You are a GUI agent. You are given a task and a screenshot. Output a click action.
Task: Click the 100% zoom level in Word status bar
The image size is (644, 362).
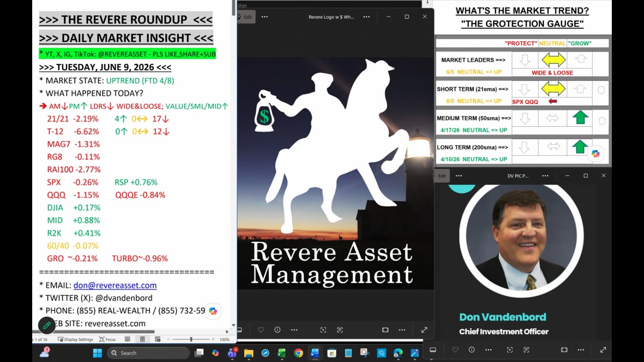pyautogui.click(x=224, y=339)
